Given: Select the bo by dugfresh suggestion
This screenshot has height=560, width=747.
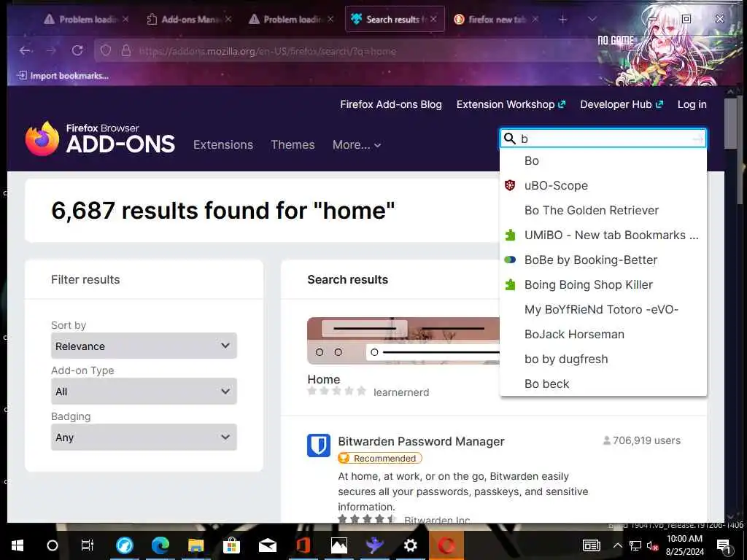Looking at the screenshot, I should click(603, 359).
